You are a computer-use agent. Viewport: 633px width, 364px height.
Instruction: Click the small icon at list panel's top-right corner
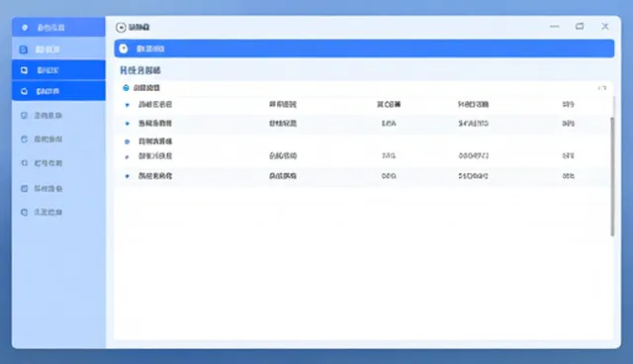coord(602,88)
